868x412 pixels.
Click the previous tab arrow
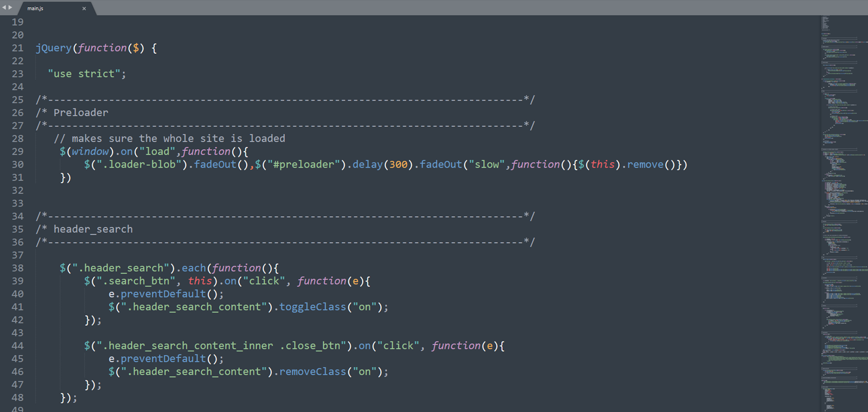click(4, 8)
